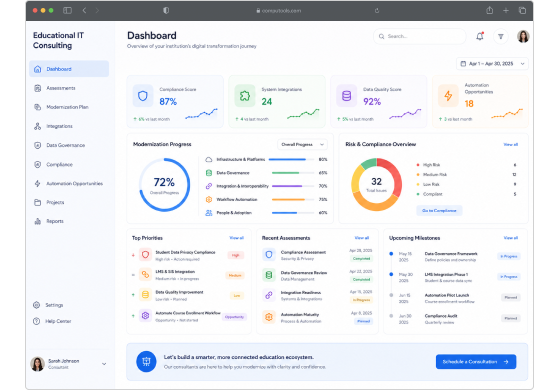Image resolution: width=560 pixels, height=390 pixels.
Task: Click the notification bell icon
Action: click(x=480, y=36)
